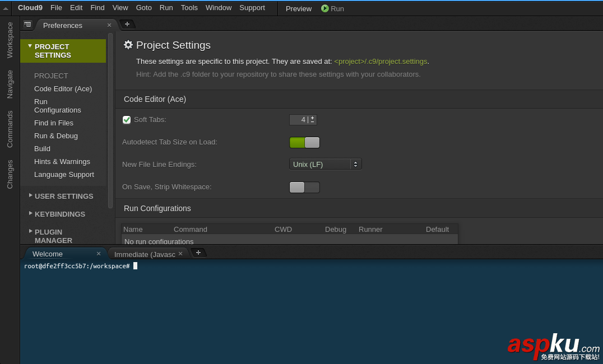
Task: Open the Find menu
Action: coord(98,8)
